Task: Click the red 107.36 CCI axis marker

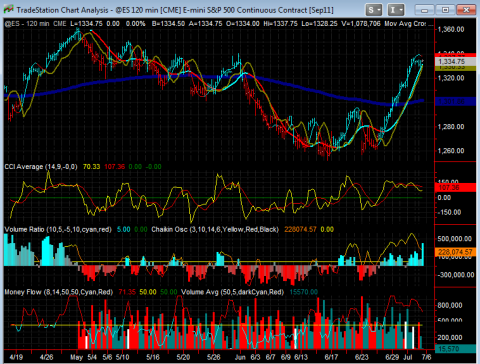Action: (455, 187)
